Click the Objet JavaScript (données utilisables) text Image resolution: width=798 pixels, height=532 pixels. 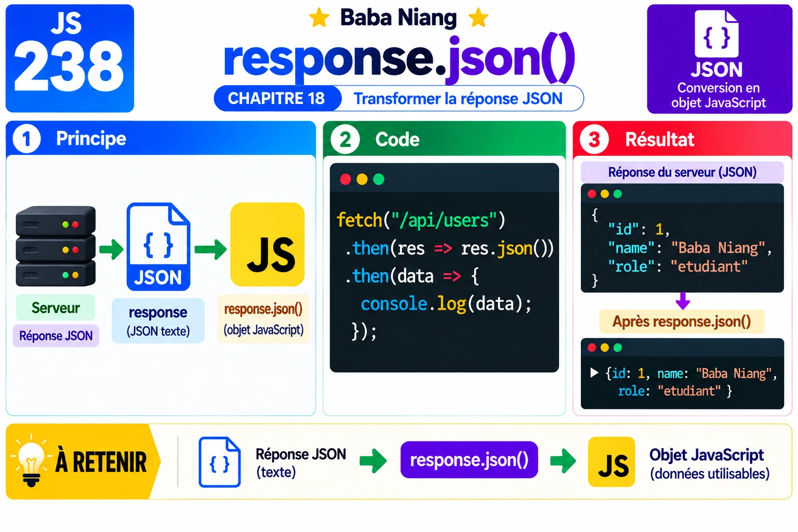click(709, 464)
